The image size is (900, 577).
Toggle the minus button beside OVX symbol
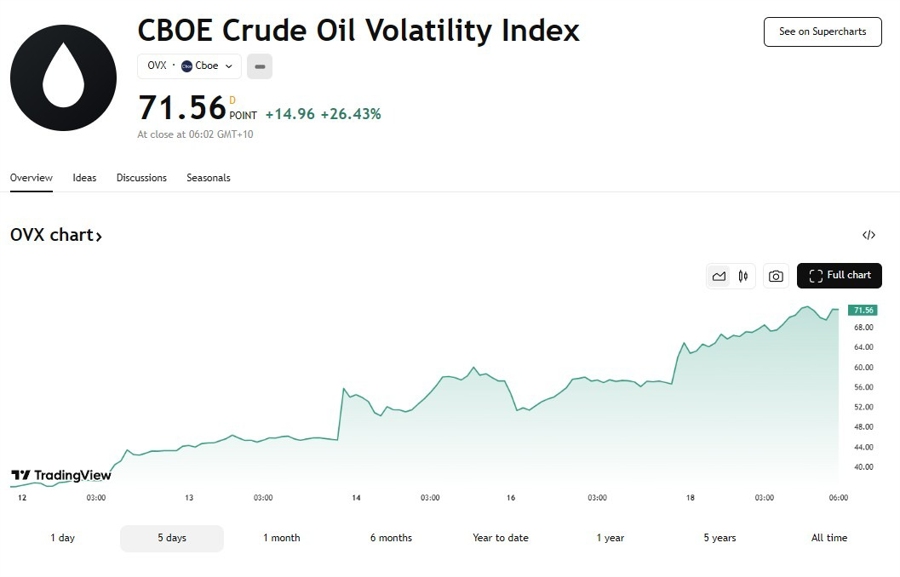259,66
